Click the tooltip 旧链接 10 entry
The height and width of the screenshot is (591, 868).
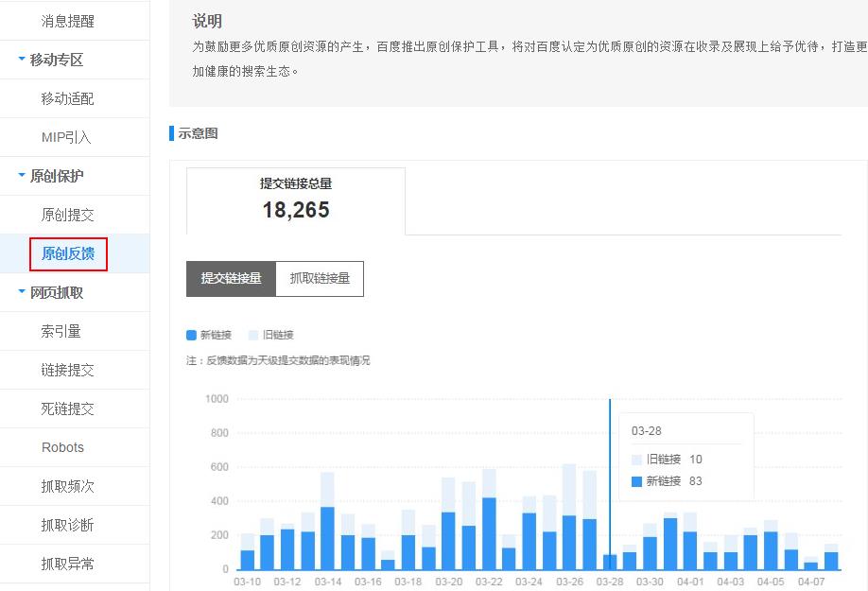[667, 460]
